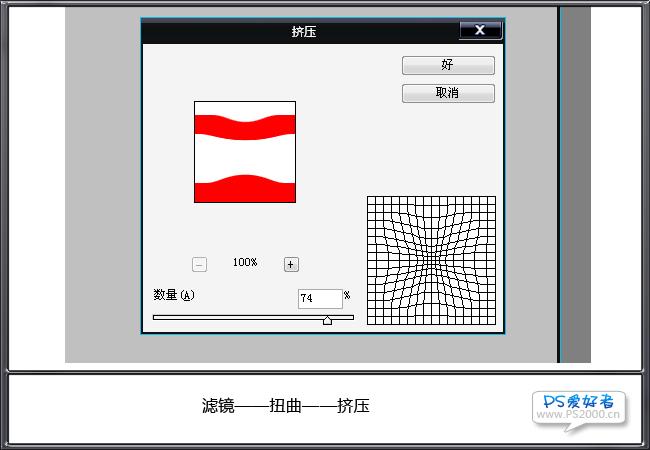Viewport: 650px width, 450px height.
Task: Click the 数量 slider track
Action: (253, 317)
